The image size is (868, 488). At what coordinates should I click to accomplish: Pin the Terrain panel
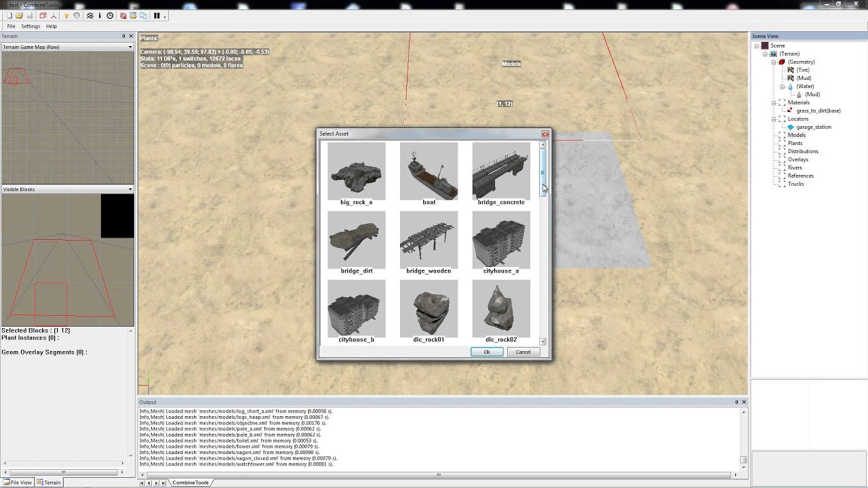(123, 36)
